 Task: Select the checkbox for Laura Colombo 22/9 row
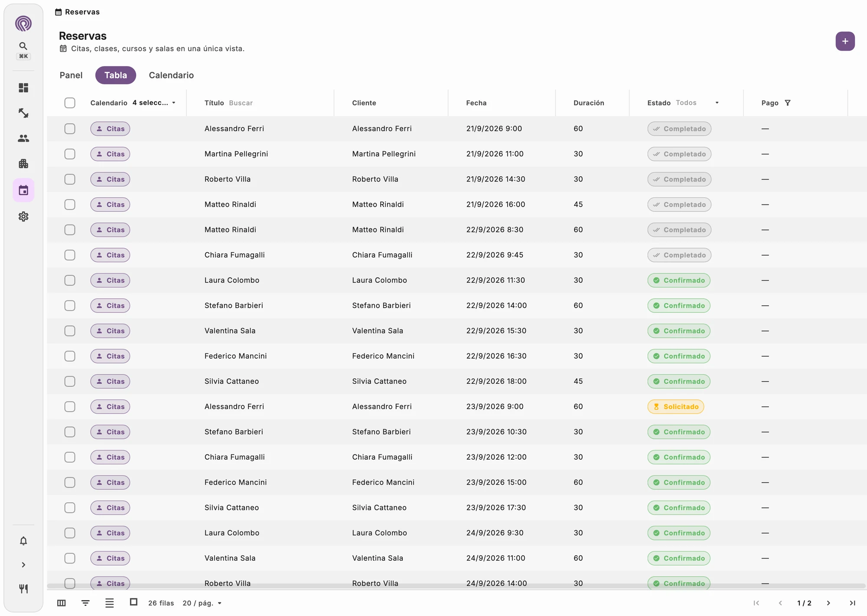70,280
